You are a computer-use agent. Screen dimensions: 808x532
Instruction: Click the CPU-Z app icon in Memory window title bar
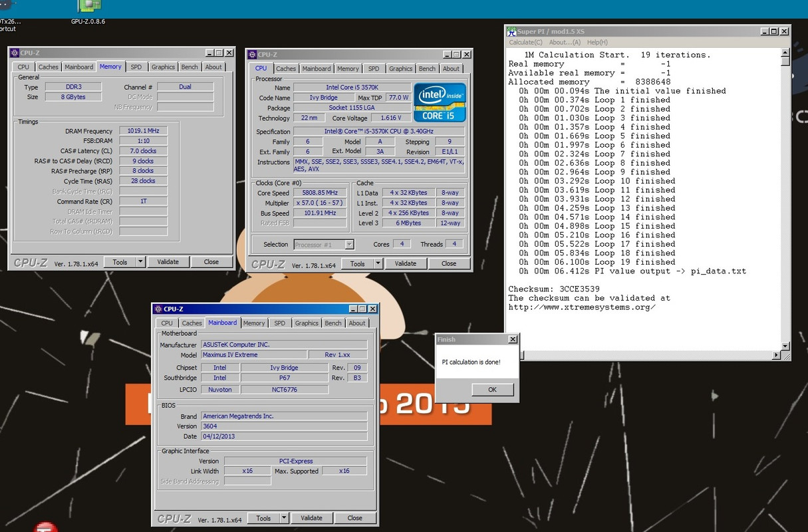[15, 53]
